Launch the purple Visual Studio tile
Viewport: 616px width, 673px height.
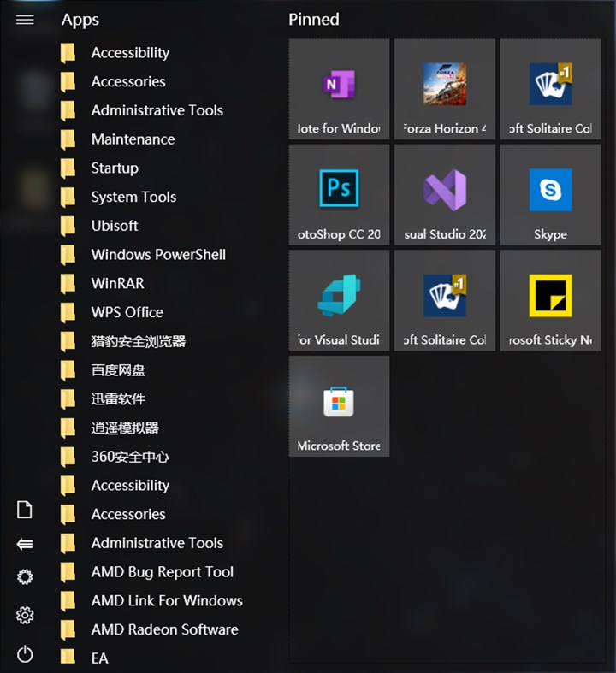[x=445, y=195]
